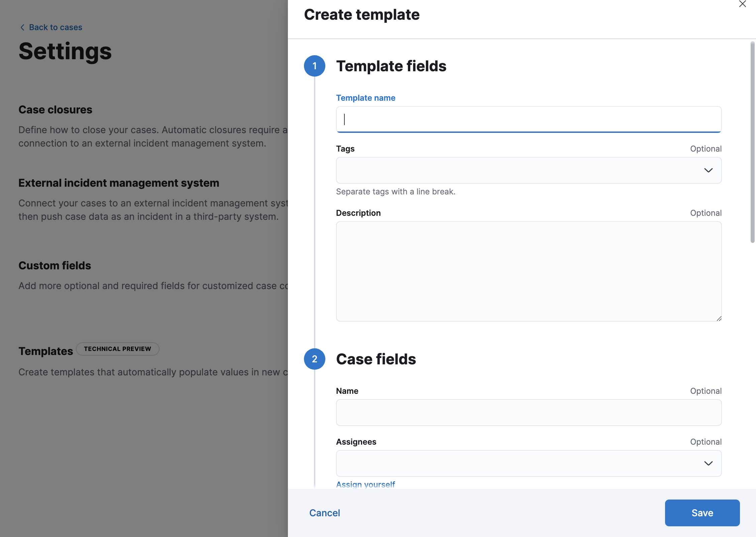Image resolution: width=756 pixels, height=537 pixels.
Task: Open the Assignees dropdown
Action: pyautogui.click(x=709, y=463)
